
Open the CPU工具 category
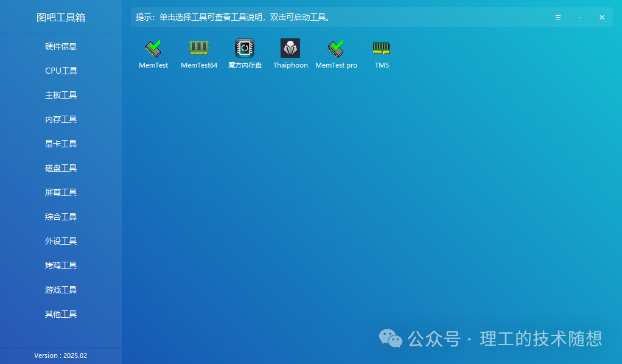(x=60, y=71)
